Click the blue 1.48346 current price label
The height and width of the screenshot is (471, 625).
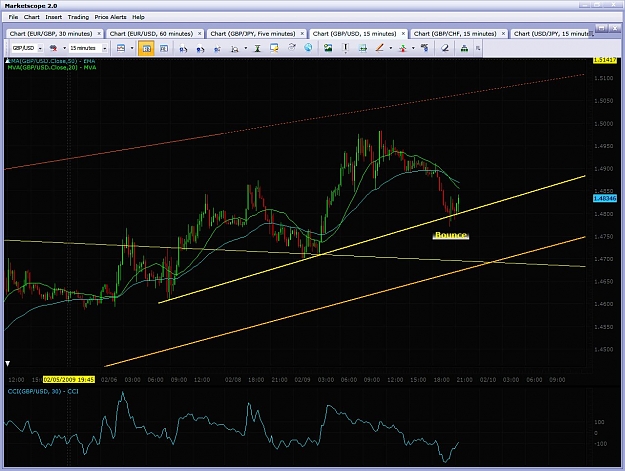click(605, 198)
